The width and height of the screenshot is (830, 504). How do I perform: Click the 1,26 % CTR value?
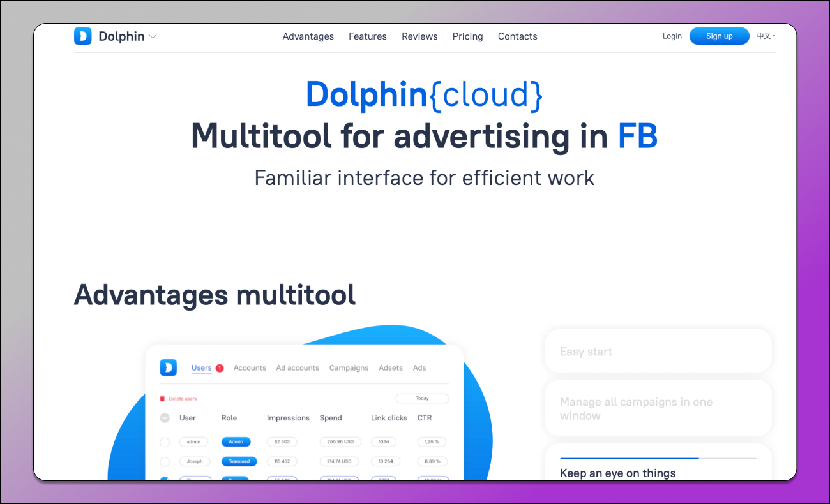click(x=432, y=441)
